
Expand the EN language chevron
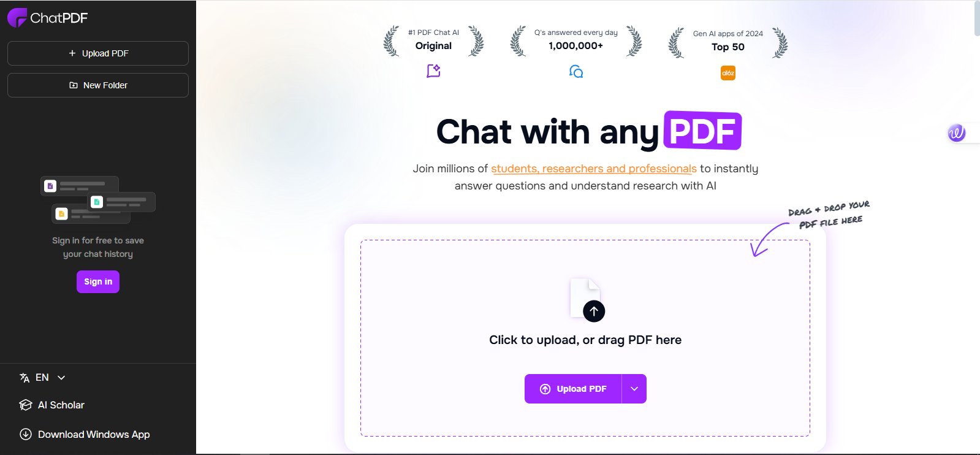[x=61, y=378]
